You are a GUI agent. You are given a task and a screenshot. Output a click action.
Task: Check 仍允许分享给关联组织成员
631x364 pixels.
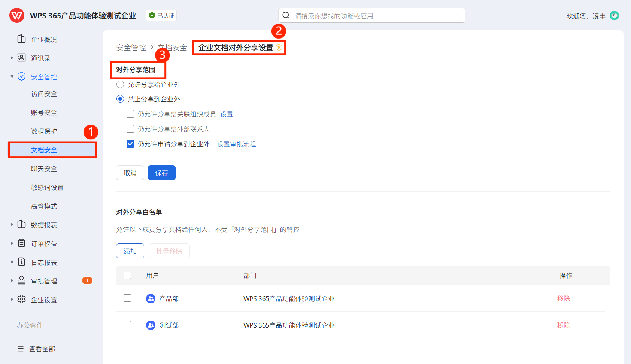pyautogui.click(x=130, y=114)
